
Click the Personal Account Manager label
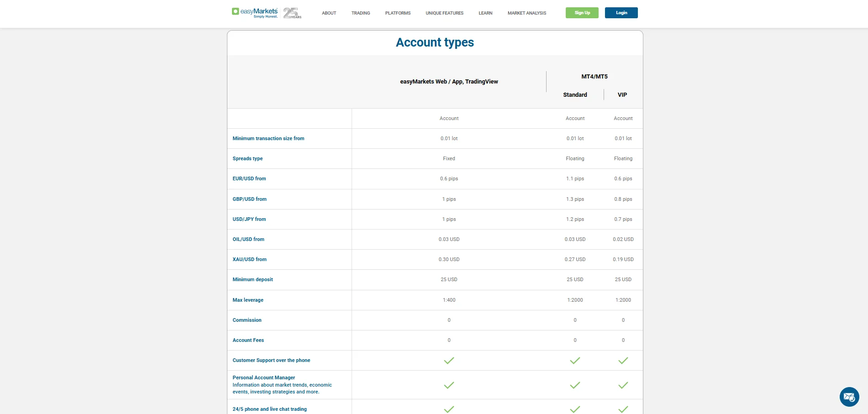[x=264, y=377]
